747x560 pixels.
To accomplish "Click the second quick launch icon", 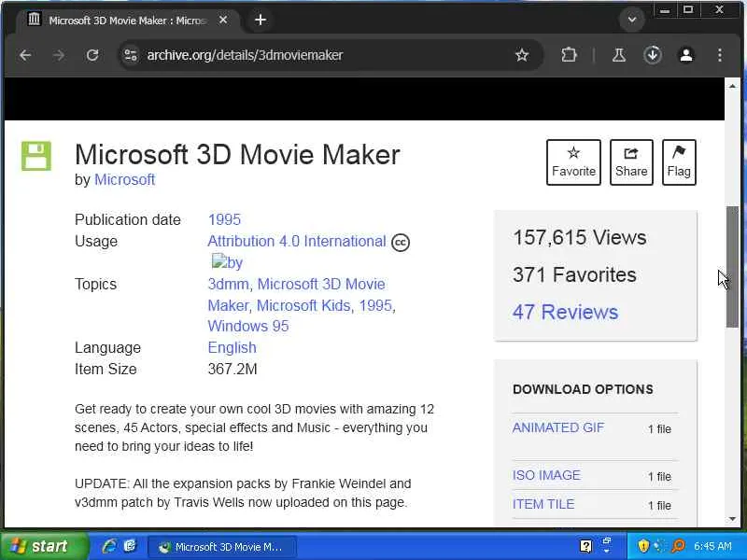I will click(x=130, y=546).
